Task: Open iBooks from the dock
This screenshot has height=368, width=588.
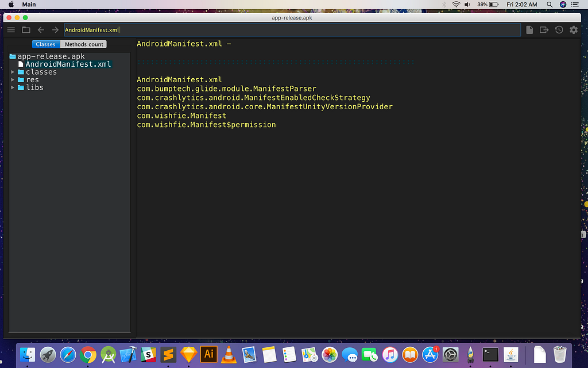Action: coord(410,354)
